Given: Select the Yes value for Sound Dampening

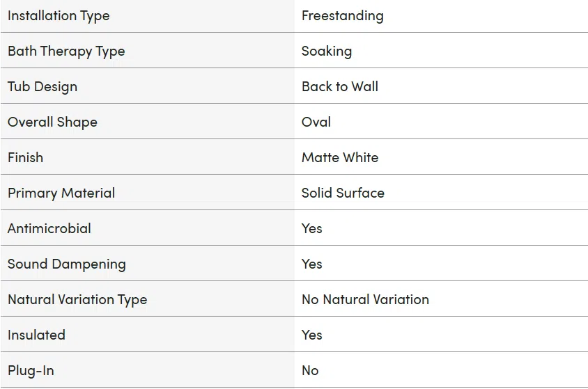Looking at the screenshot, I should (x=311, y=264).
